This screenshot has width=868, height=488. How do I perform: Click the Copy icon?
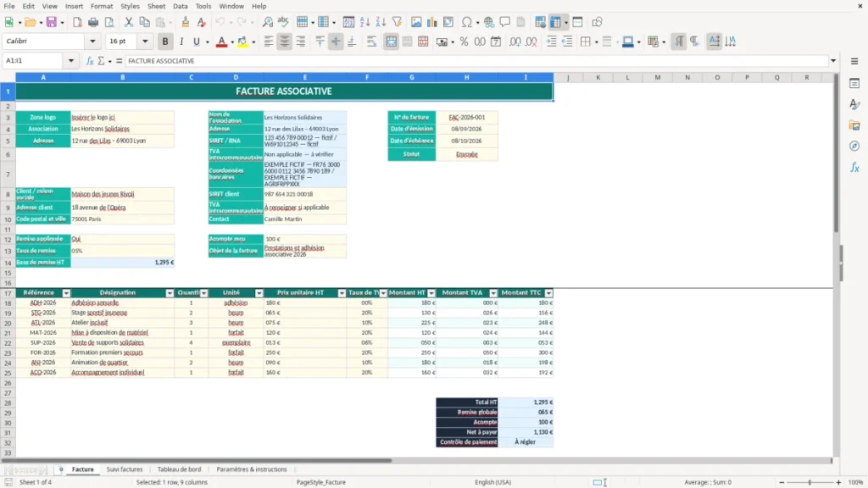coord(144,22)
